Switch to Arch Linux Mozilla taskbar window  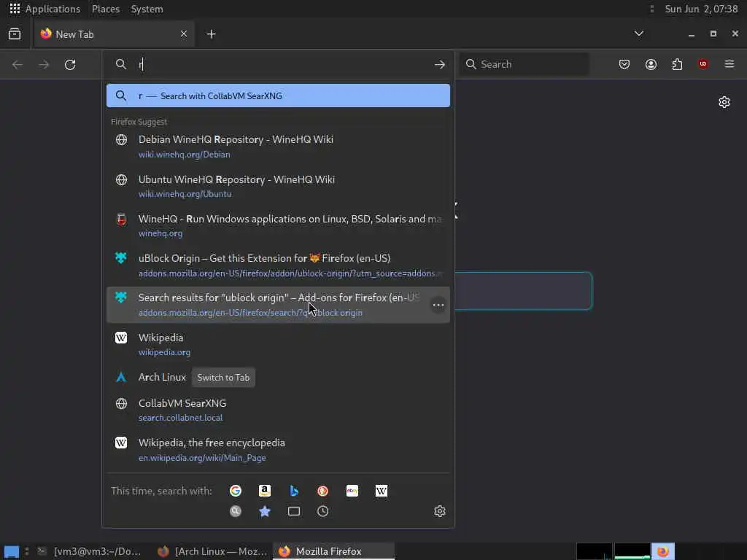(x=213, y=551)
